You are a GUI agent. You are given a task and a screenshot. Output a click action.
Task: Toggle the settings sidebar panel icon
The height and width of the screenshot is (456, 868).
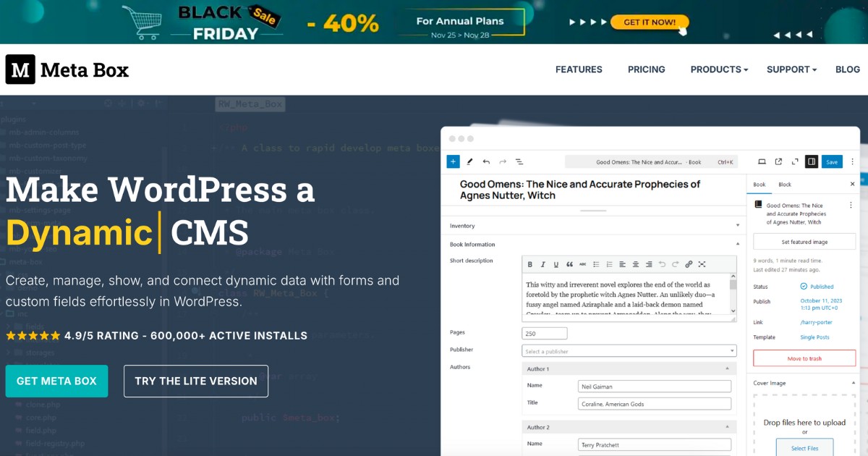(812, 162)
